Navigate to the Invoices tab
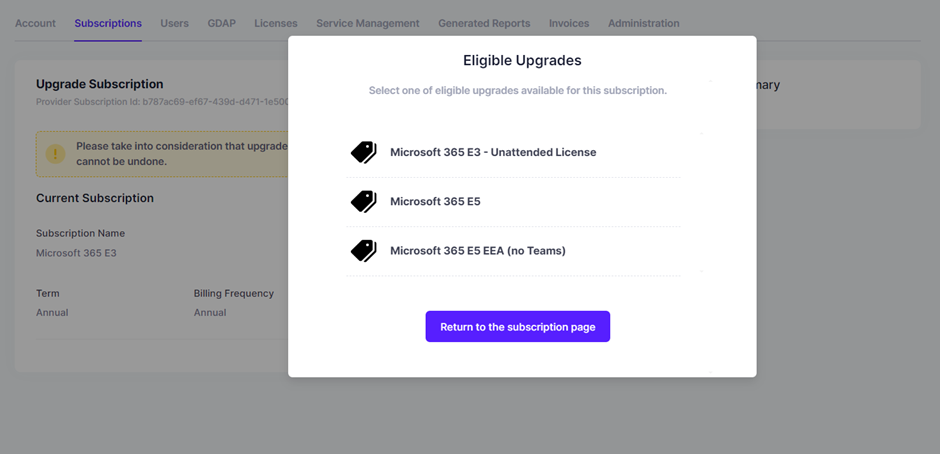The image size is (940, 454). [569, 23]
